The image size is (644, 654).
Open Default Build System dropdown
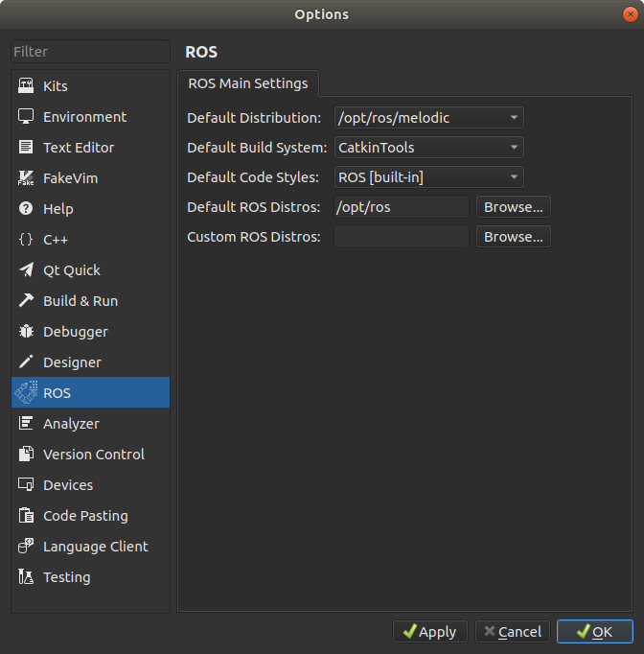tap(429, 148)
